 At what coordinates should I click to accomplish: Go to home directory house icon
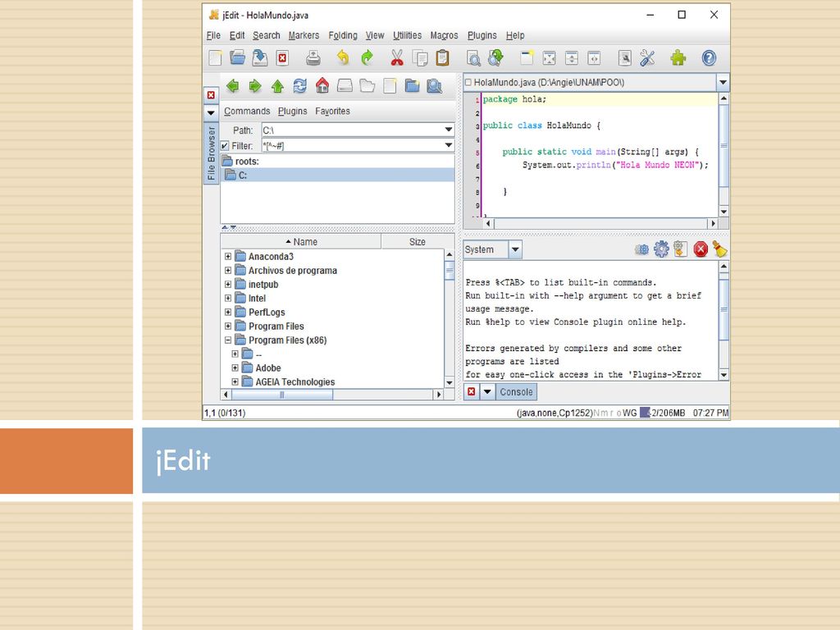point(322,85)
